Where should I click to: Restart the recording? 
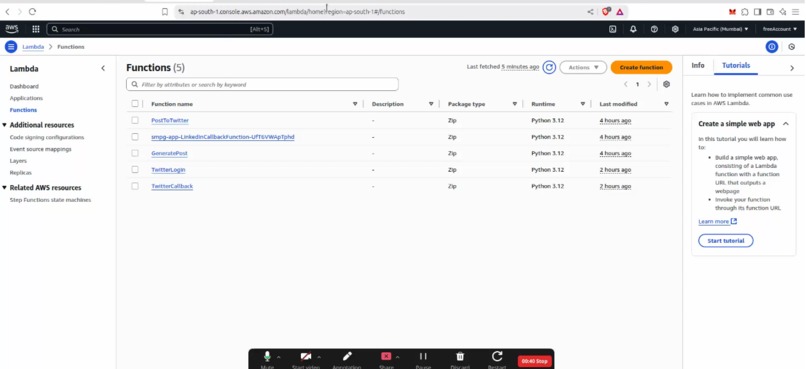point(497,358)
